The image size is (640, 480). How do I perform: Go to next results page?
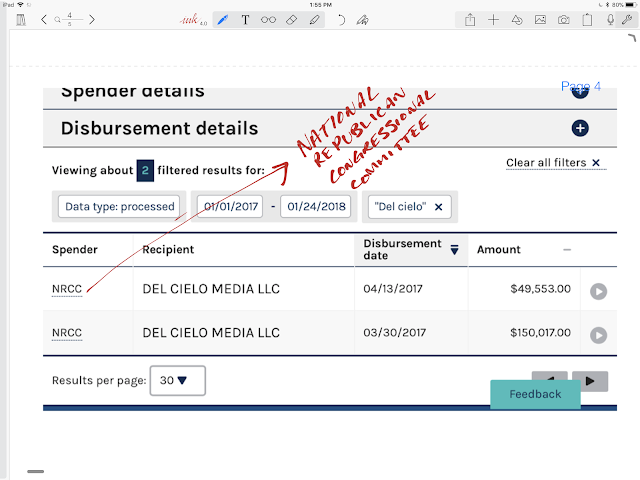point(590,381)
